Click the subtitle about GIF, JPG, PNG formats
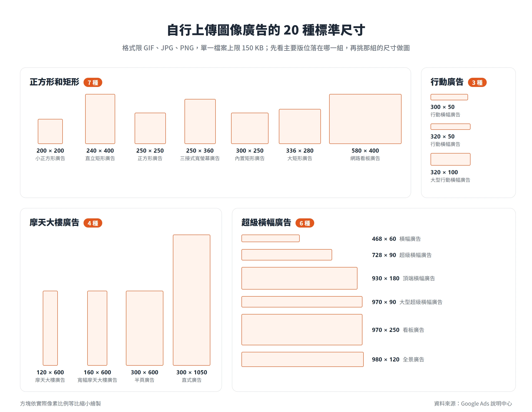This screenshot has height=412, width=532. 266,48
